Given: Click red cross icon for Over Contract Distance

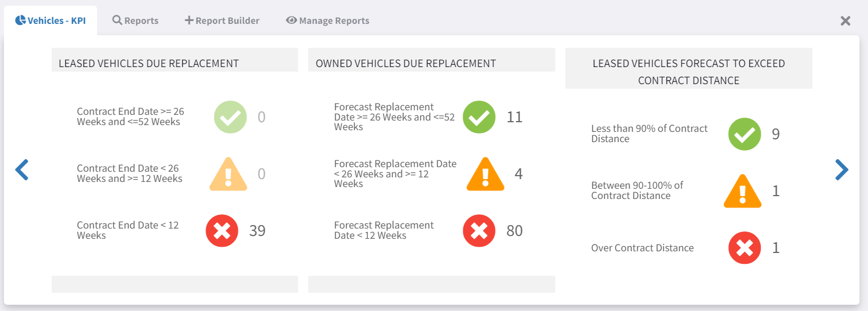Looking at the screenshot, I should pyautogui.click(x=745, y=248).
